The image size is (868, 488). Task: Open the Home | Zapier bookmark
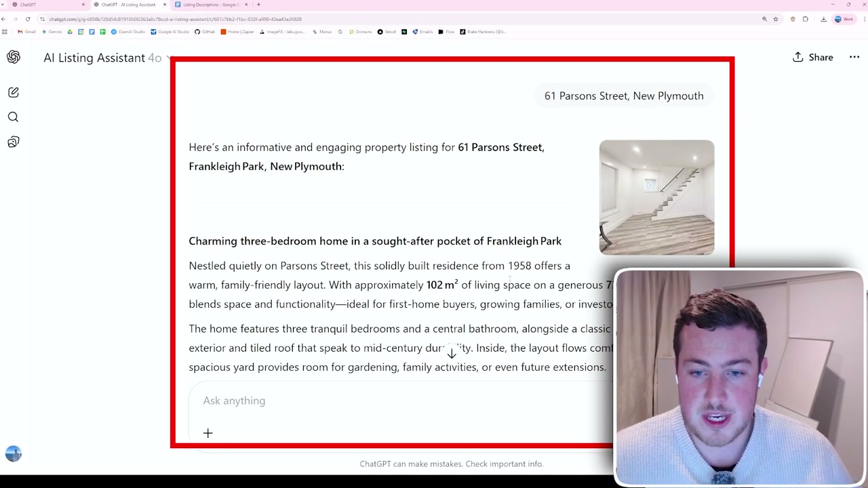237,32
